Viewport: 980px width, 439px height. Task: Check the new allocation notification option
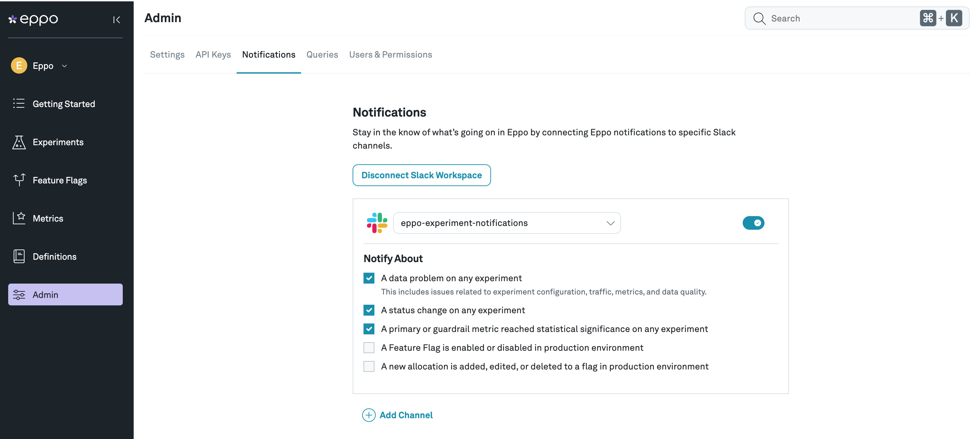click(x=369, y=366)
